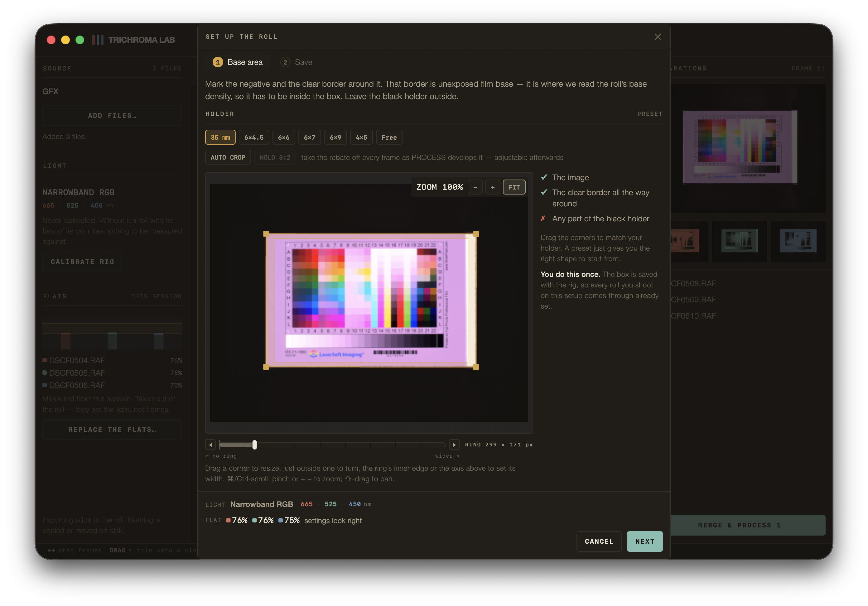The height and width of the screenshot is (606, 868).
Task: Click the FIT zoom button
Action: [514, 187]
